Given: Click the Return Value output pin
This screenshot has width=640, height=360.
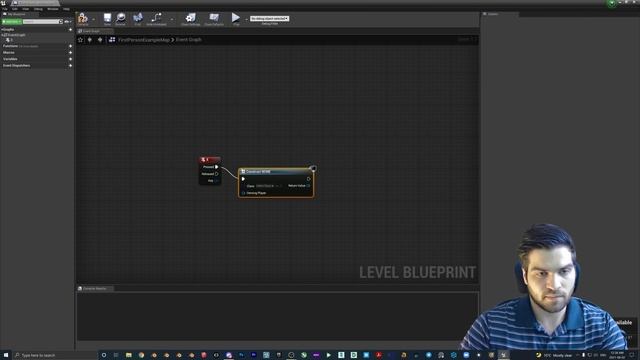Looking at the screenshot, I should coord(309,186).
